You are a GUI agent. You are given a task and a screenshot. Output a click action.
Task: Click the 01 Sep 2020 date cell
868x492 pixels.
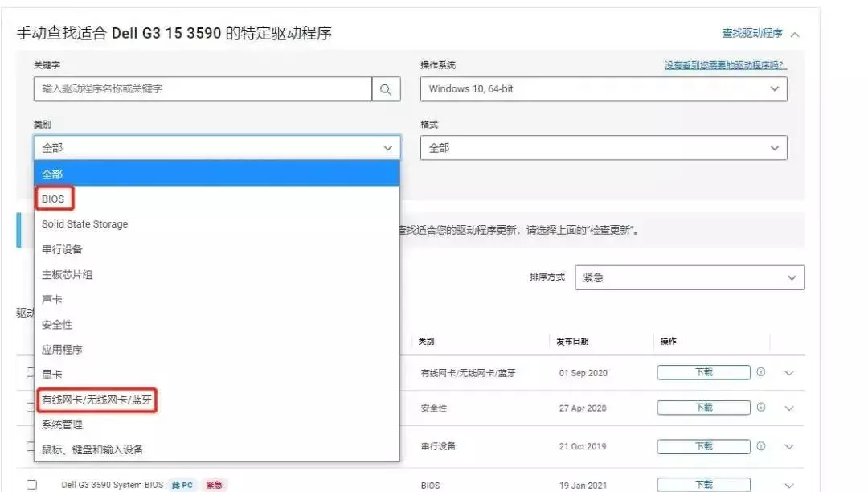[583, 373]
